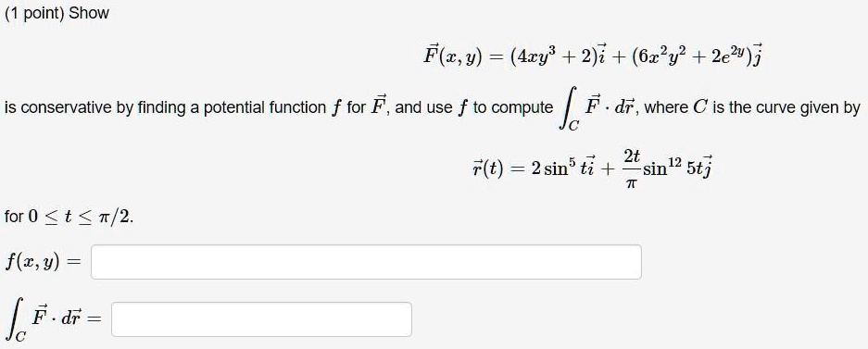
Task: Click the sin¹² 5t term in r(t)
Action: point(677,168)
